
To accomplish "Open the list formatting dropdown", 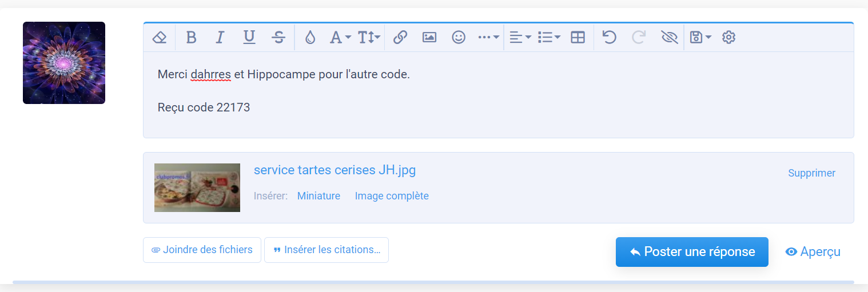I will click(x=549, y=38).
